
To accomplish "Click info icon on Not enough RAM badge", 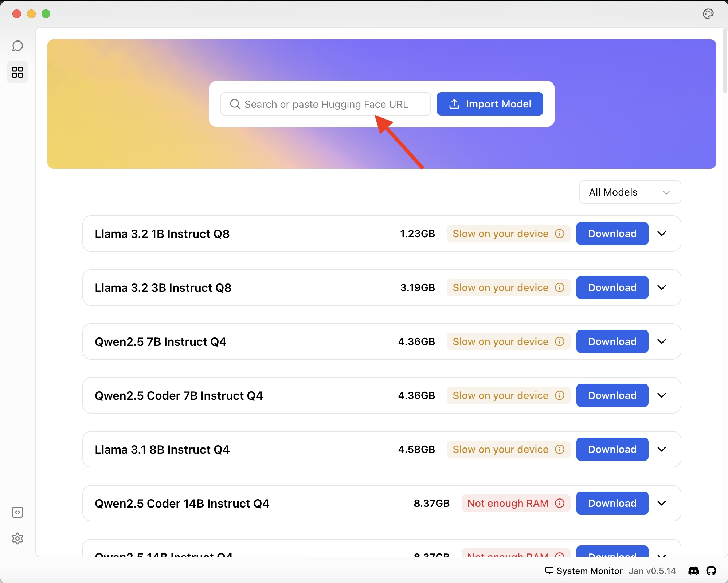I will tap(560, 503).
